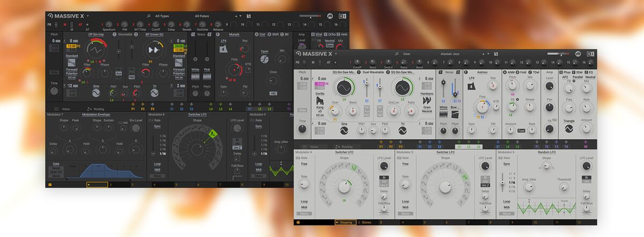This screenshot has height=237, width=644.
Task: Click the Stepping performer slot button
Action: [345, 222]
